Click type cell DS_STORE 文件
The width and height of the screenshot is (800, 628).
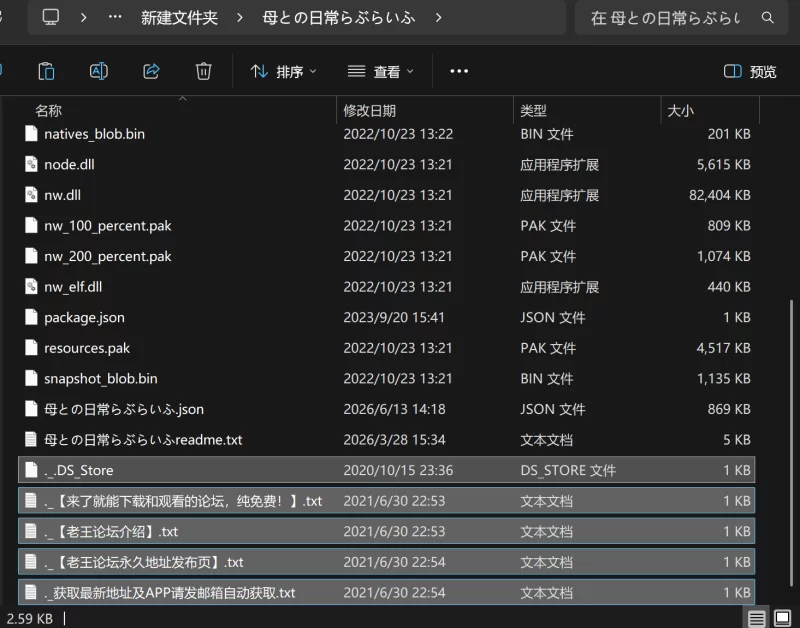[568, 470]
